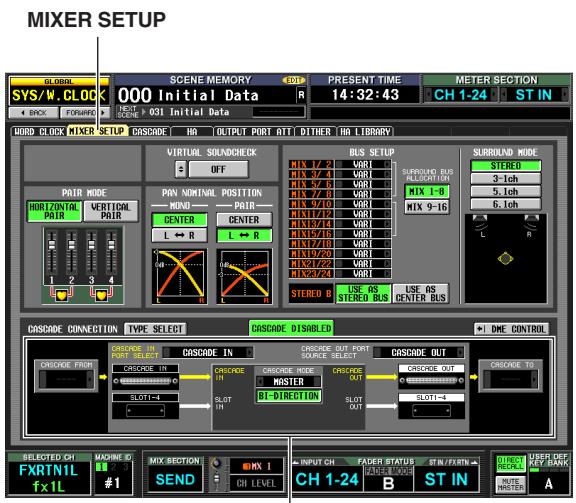576x503 pixels.
Task: Switch to the MIXER SETUP tab
Action: pos(97,131)
